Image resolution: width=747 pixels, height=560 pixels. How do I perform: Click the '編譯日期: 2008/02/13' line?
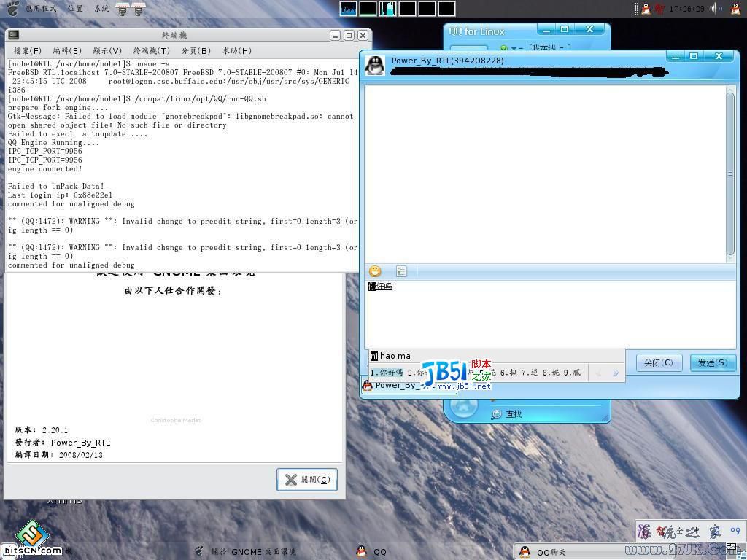click(58, 455)
